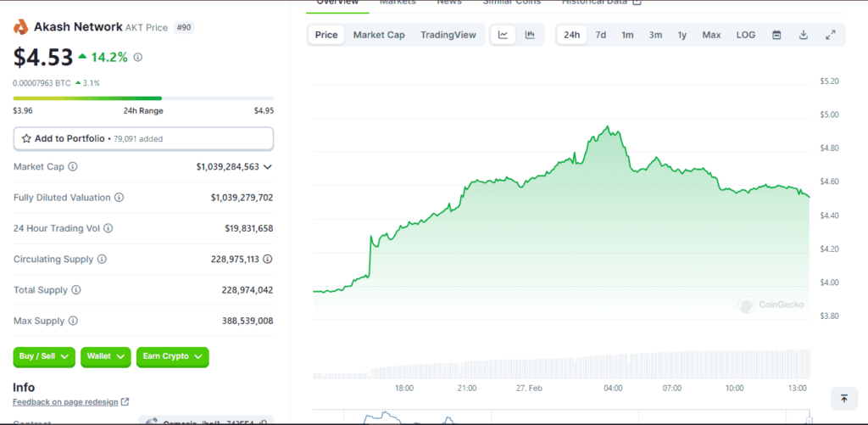Click the $4.95 range high value
Viewport: 868px width, 425px height.
pos(264,110)
